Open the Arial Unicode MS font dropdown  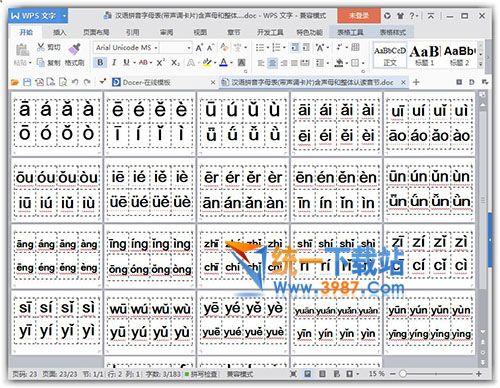click(126, 48)
